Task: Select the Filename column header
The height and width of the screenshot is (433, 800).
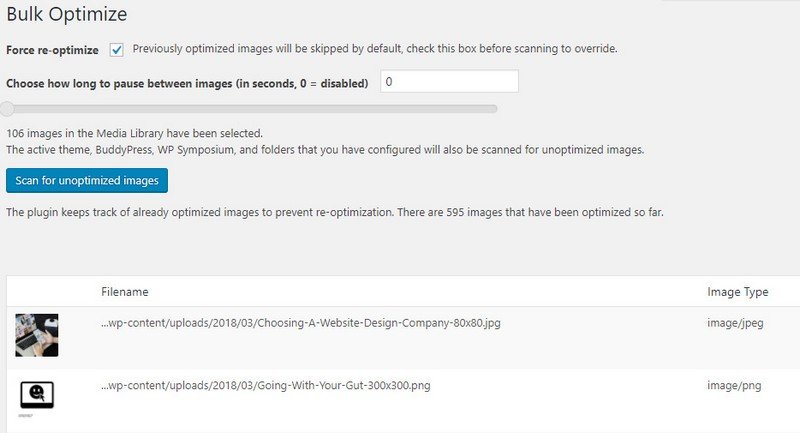Action: click(x=124, y=292)
